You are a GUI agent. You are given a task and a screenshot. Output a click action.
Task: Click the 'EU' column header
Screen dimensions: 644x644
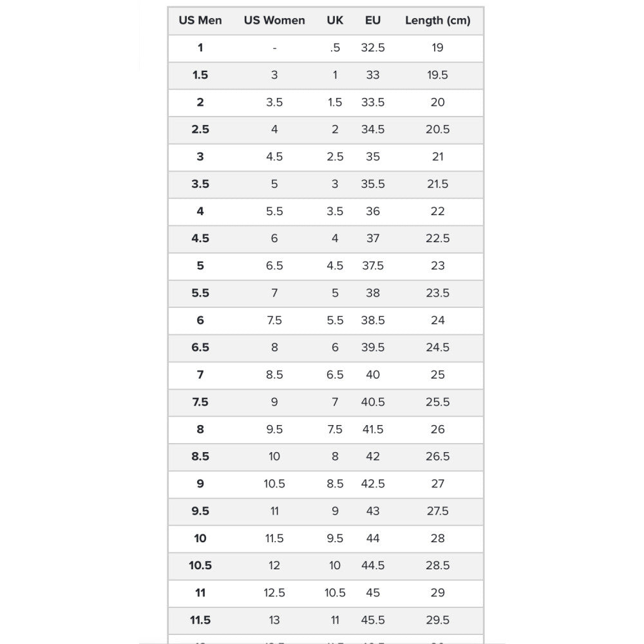tap(373, 21)
